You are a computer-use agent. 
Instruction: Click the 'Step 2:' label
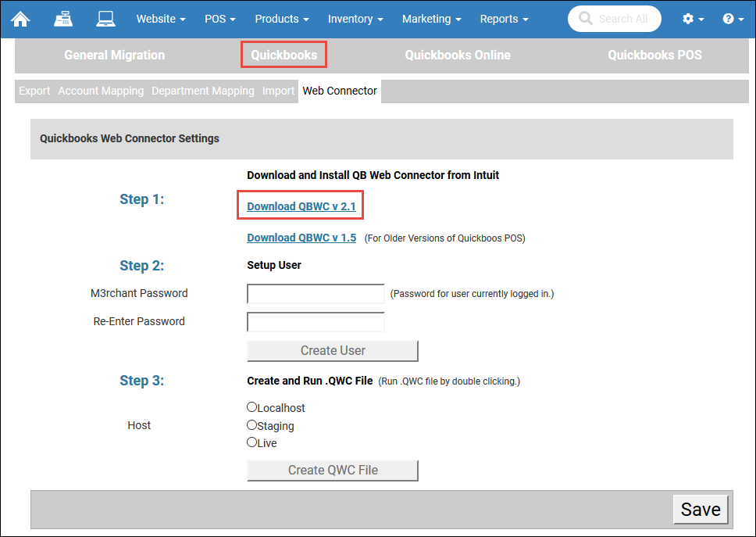coord(142,265)
